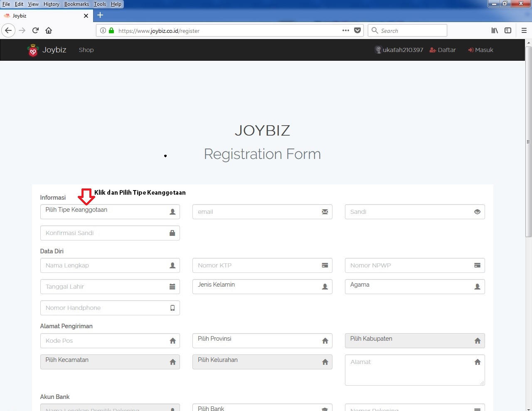Open the Jenis Kelamin dropdown
The width and height of the screenshot is (532, 411).
click(262, 287)
